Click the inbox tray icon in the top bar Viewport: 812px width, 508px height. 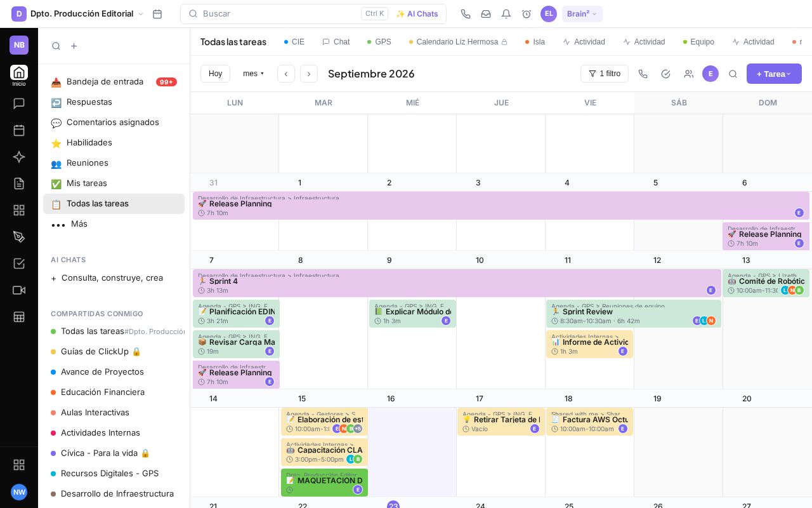click(486, 14)
